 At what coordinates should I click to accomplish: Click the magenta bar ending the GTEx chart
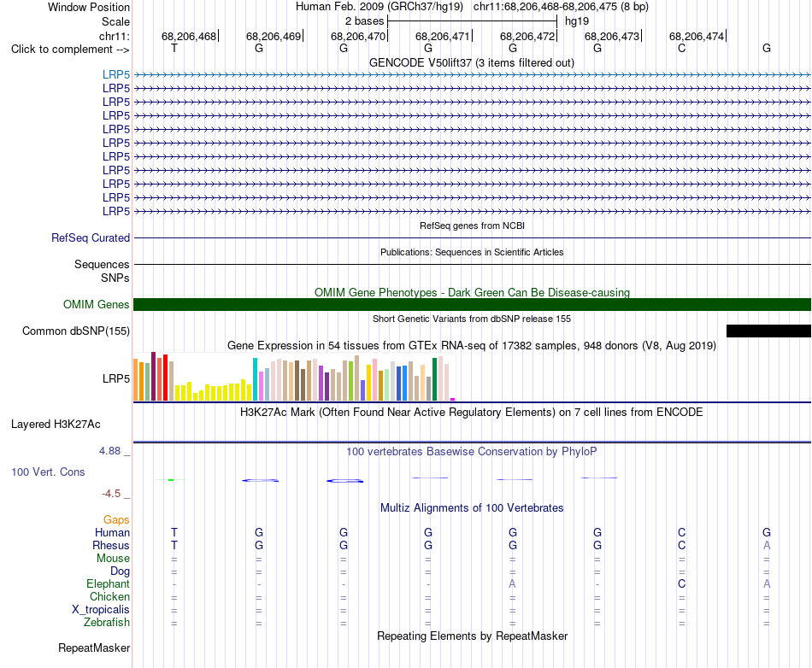[x=453, y=399]
